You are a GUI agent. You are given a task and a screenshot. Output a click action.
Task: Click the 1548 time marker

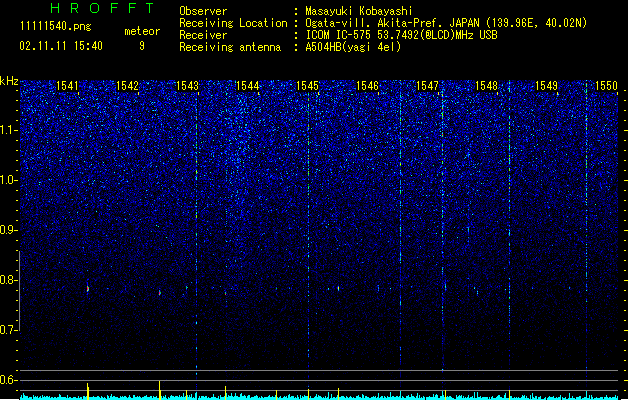pyautogui.click(x=486, y=86)
